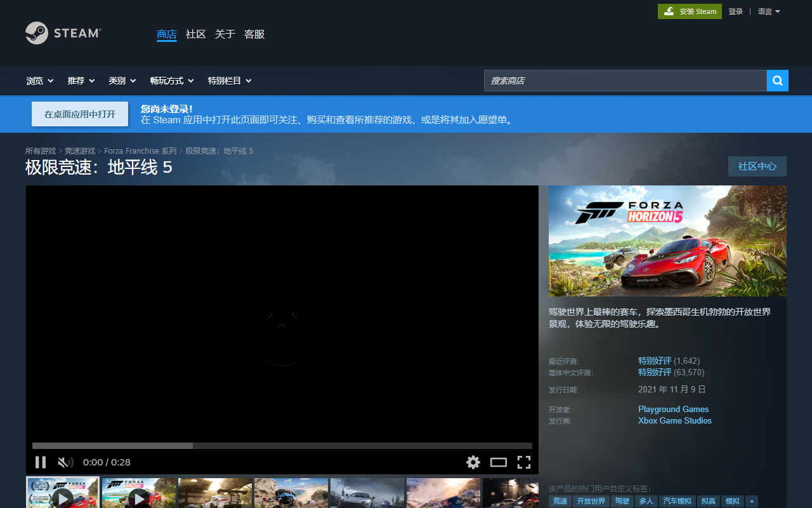Click the 多人 tag
The width and height of the screenshot is (812, 508).
[x=646, y=502]
